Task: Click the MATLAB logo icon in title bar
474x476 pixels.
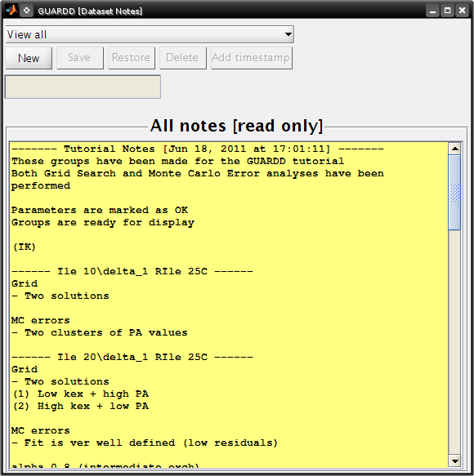Action: [x=11, y=11]
